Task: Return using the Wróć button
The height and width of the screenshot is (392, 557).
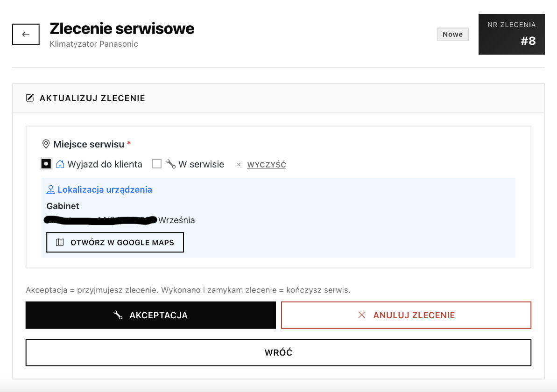Action: pyautogui.click(x=278, y=353)
